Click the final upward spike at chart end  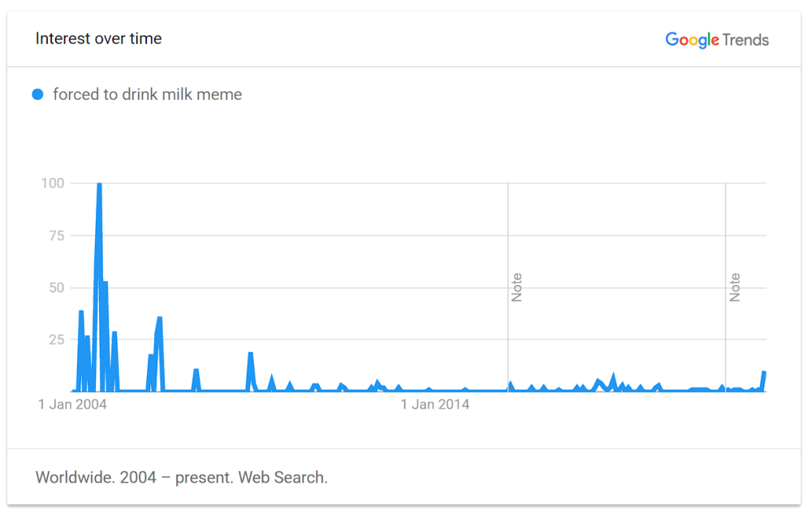pos(763,380)
